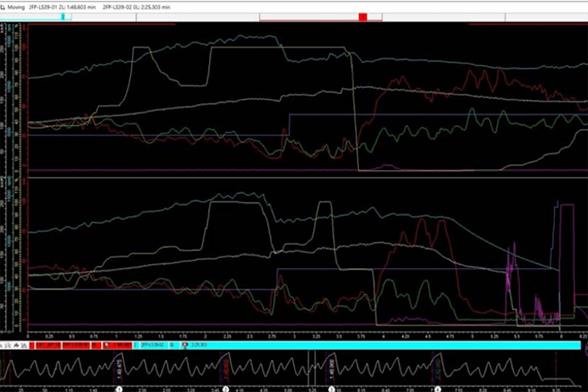Select the first lap marker circle in bottom overview

(119, 389)
